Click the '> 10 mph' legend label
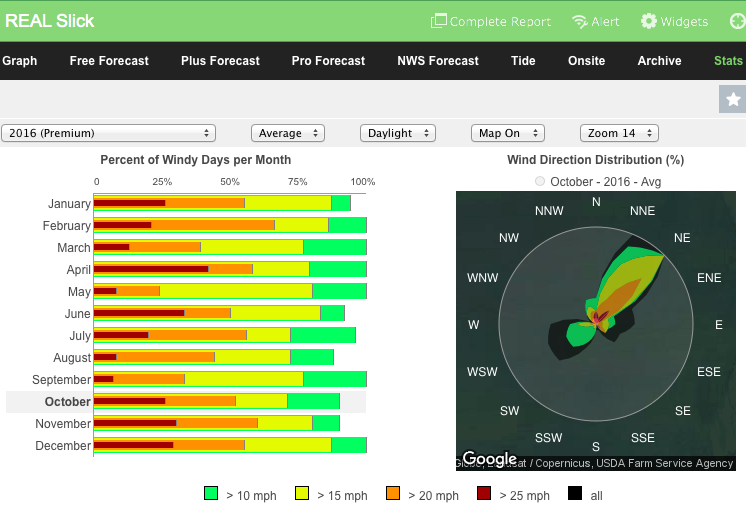 click(251, 495)
